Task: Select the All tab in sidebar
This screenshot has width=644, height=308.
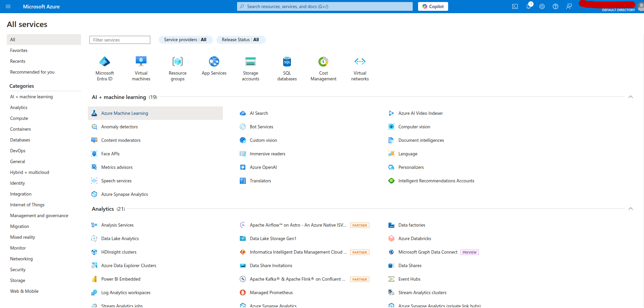Action: pyautogui.click(x=44, y=40)
